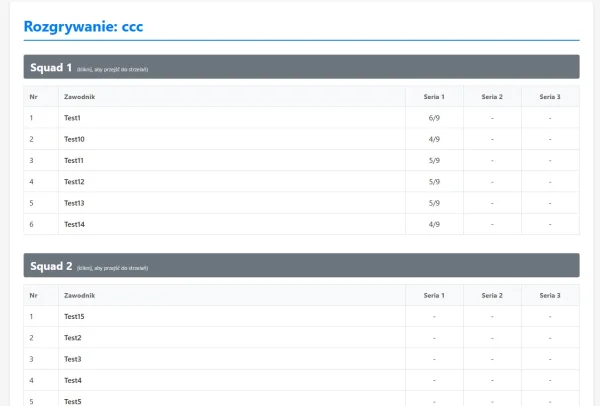Click the page title Rozgrywanie: ccc

[x=83, y=27]
